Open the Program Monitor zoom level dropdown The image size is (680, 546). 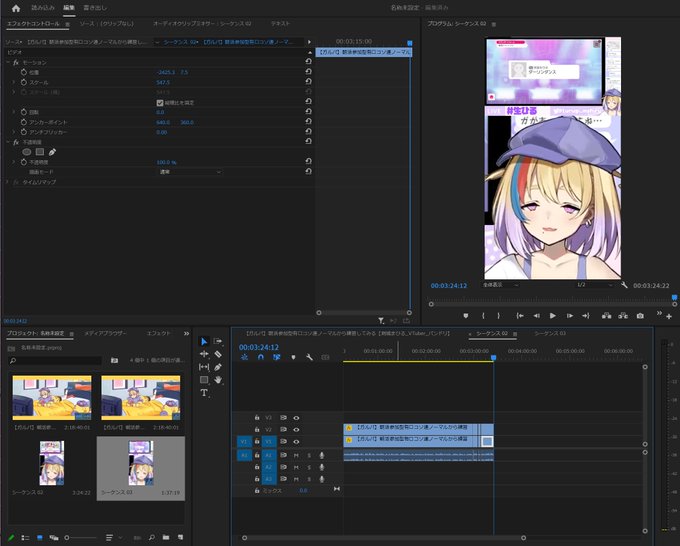point(500,285)
